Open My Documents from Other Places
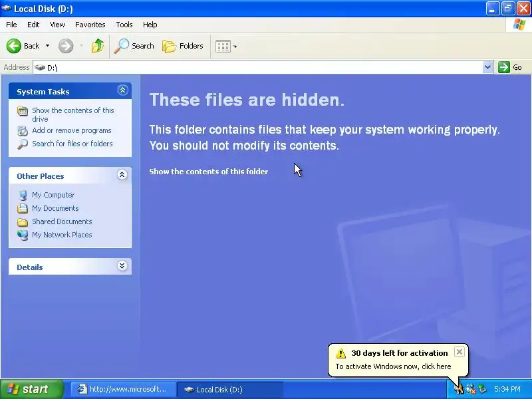This screenshot has width=532, height=399. (55, 208)
